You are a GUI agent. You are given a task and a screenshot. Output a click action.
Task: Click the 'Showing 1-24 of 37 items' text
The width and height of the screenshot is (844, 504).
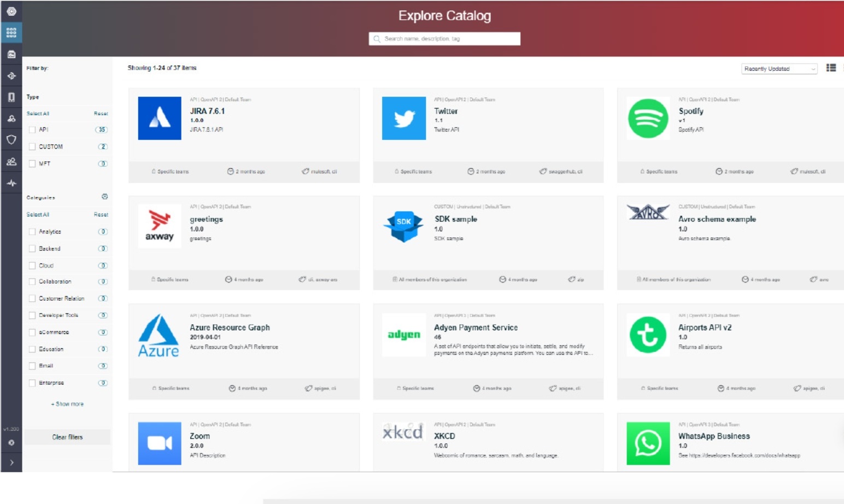pos(162,68)
